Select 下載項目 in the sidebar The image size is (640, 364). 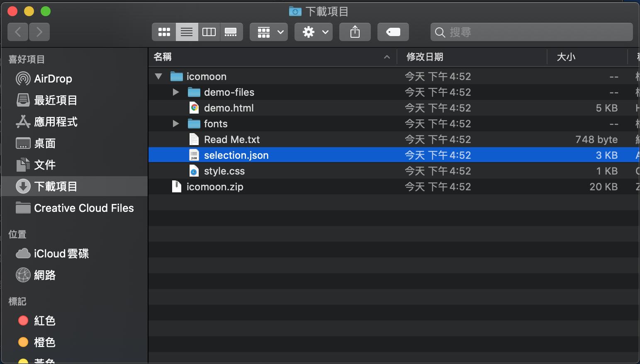click(x=75, y=187)
